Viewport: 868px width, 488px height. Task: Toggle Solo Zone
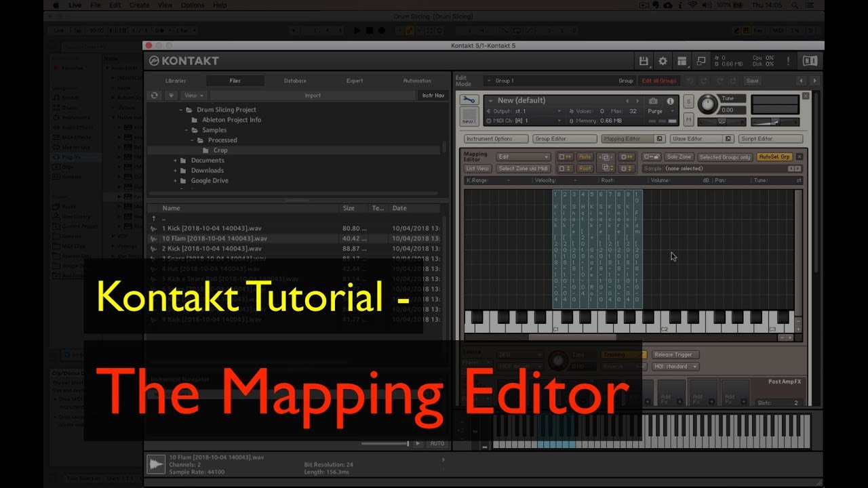pyautogui.click(x=679, y=157)
